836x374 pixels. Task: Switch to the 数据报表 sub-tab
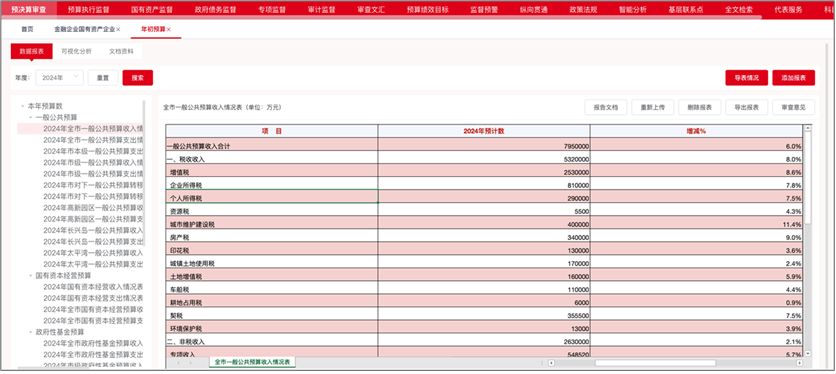pos(31,51)
